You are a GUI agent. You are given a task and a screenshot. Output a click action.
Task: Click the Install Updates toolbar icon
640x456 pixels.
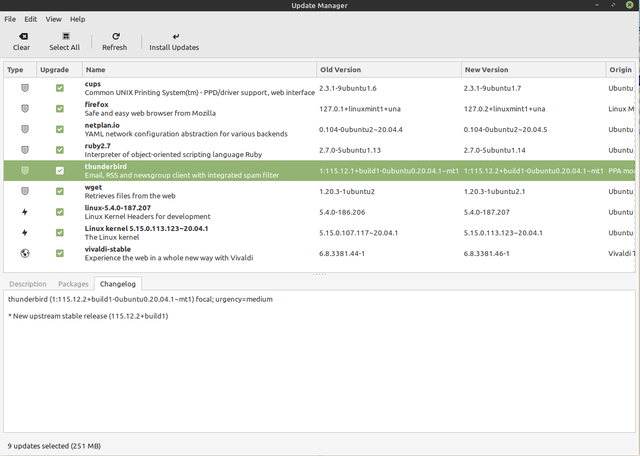coord(176,36)
